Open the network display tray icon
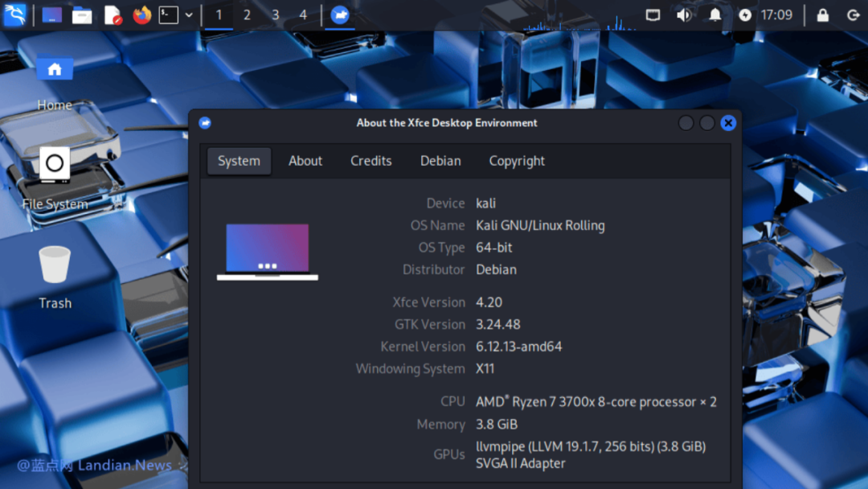Viewport: 868px width, 489px height. tap(653, 15)
